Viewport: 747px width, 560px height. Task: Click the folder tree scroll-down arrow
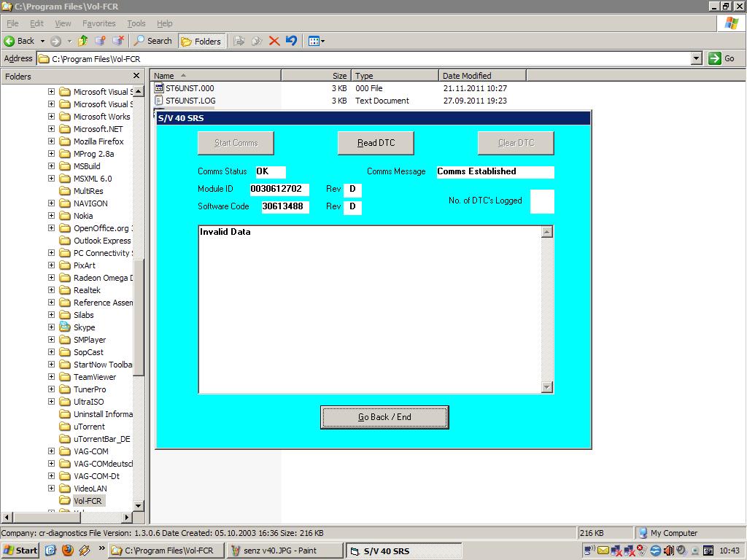138,506
